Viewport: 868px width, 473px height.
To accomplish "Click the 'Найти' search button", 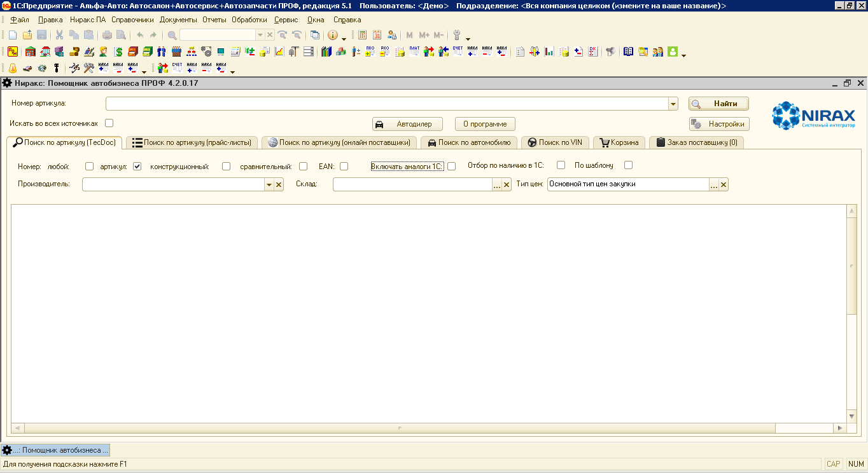I will click(718, 104).
